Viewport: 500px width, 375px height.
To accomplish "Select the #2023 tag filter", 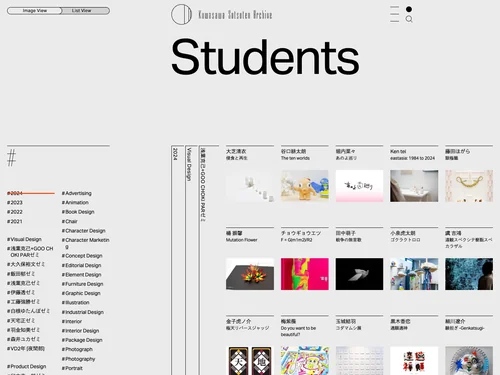I will click(x=15, y=203).
